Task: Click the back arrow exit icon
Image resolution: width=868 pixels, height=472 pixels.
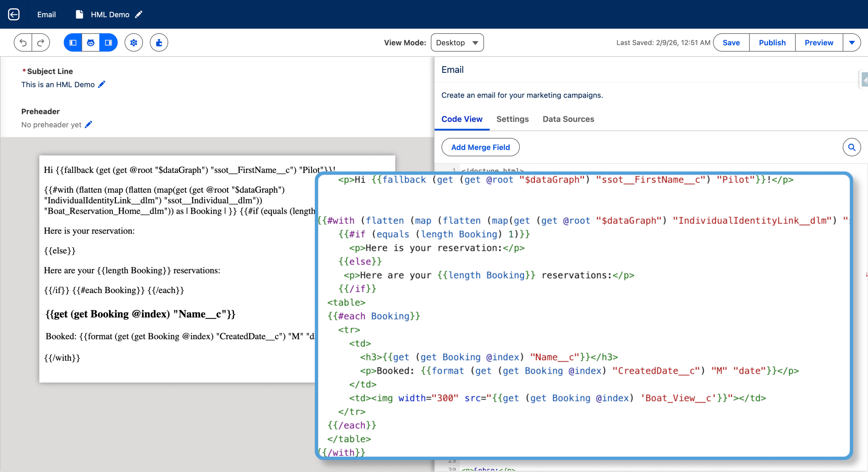Action: [14, 14]
